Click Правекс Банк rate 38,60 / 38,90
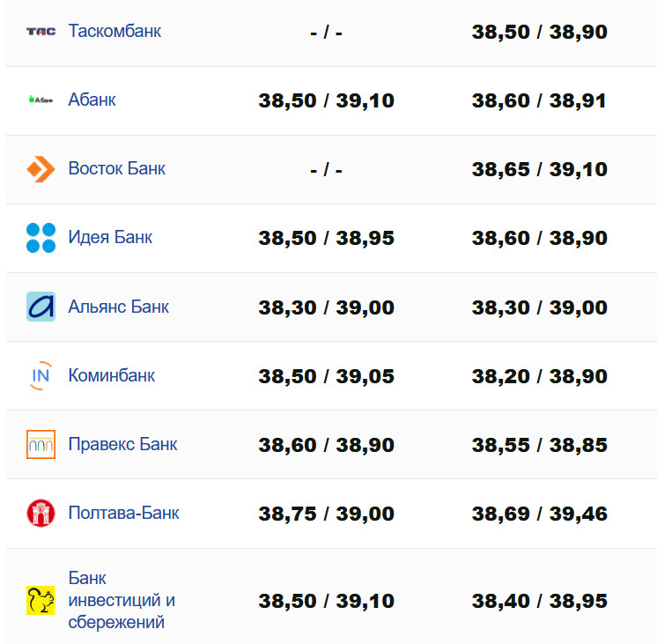 pyautogui.click(x=326, y=445)
